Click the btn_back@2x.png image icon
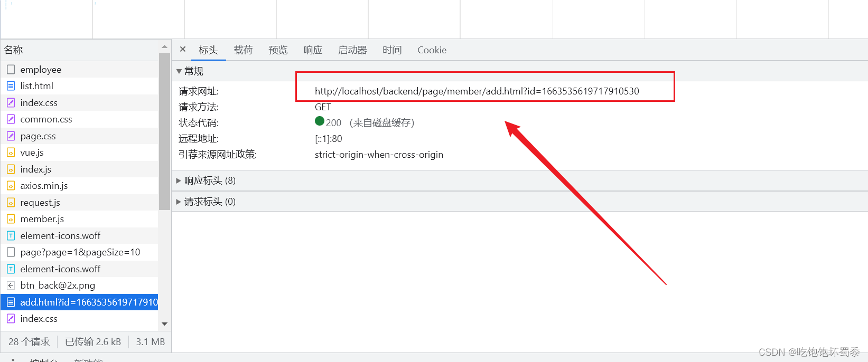The image size is (868, 362). (11, 285)
